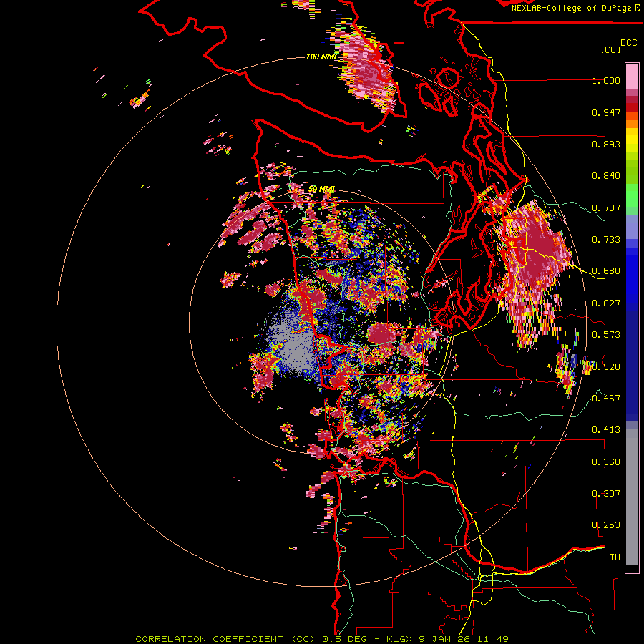Viewport: 644px width, 644px height.
Task: Pick the gray color bar segment near 0.307
Action: pyautogui.click(x=632, y=497)
